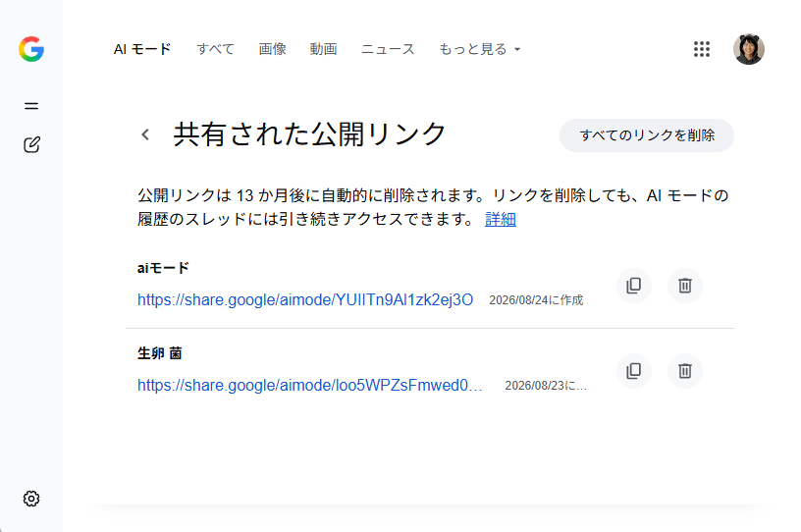
Task: Switch to the すべて tab
Action: [x=215, y=49]
